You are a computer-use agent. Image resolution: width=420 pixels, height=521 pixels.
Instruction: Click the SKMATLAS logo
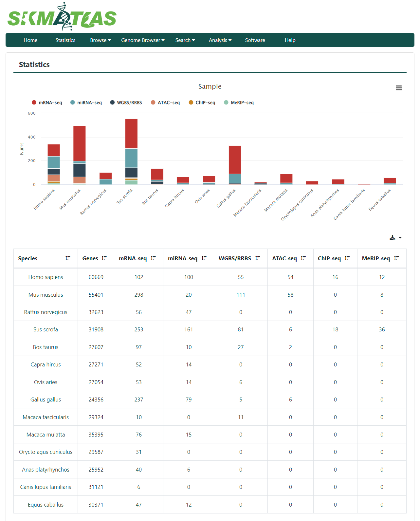coord(62,17)
